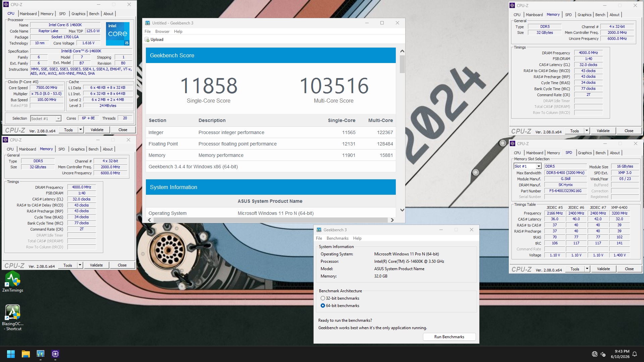The height and width of the screenshot is (362, 644).
Task: Click horizontal scrollbar in Geekbench results
Action: click(270, 220)
